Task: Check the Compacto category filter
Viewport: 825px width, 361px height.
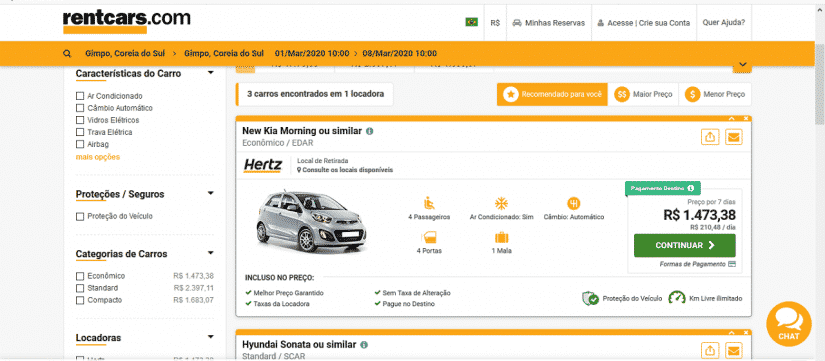Action: click(80, 300)
